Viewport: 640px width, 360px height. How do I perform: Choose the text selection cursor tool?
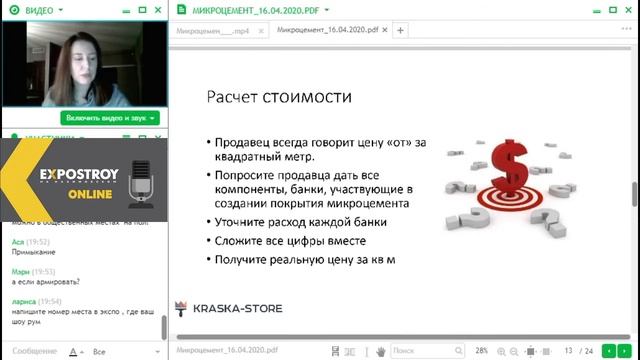[367, 351]
